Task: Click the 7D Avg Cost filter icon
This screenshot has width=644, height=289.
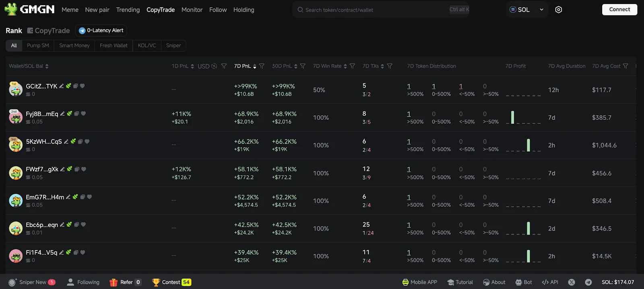Action: (625, 66)
